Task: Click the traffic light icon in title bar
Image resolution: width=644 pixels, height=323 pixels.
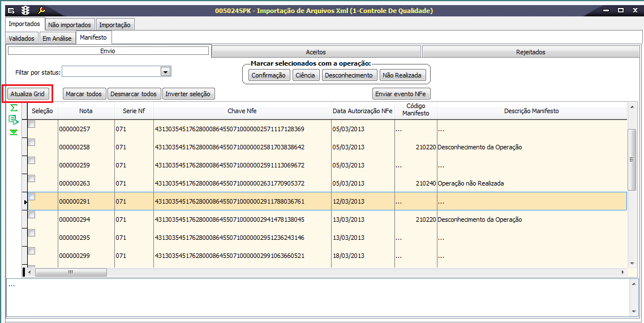Action: click(26, 11)
